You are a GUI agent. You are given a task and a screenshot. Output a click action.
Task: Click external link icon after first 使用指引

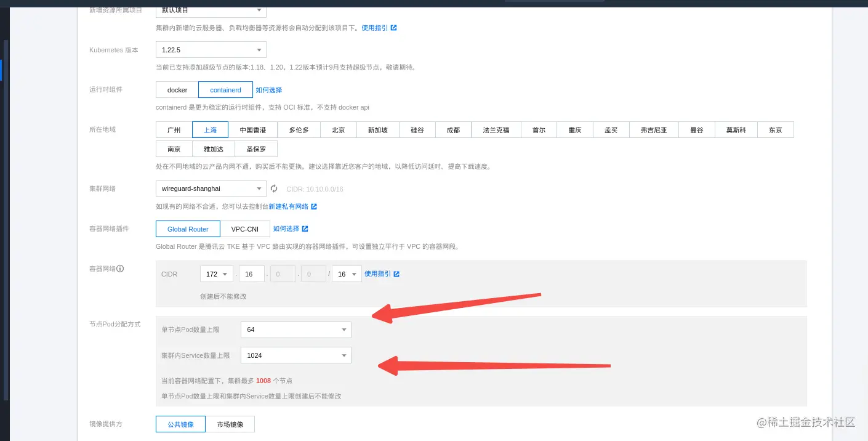tap(394, 28)
